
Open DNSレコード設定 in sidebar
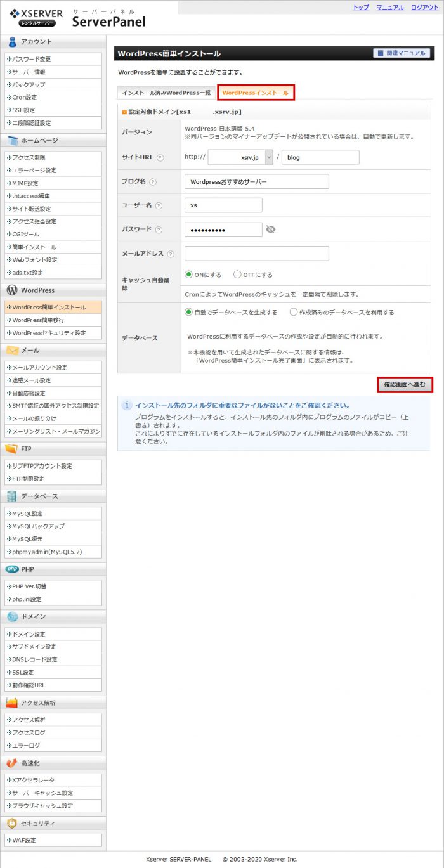coord(53,659)
